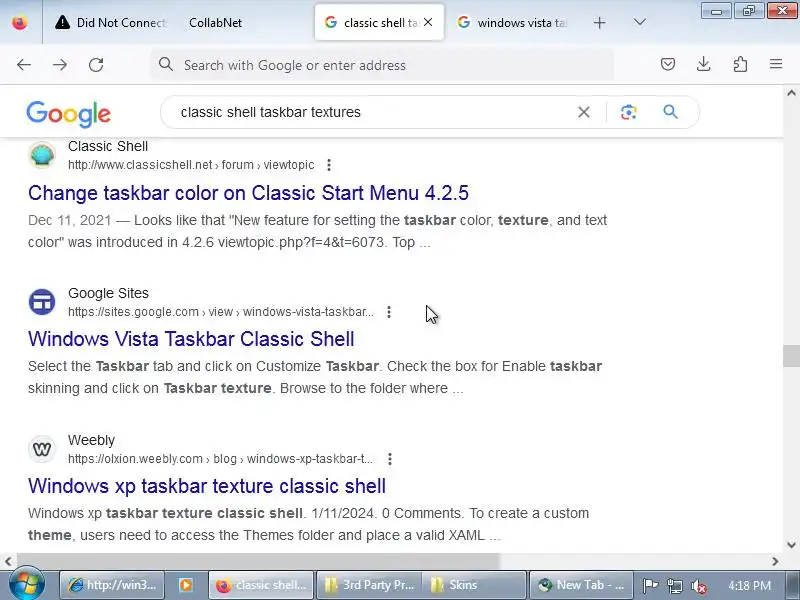Image resolution: width=800 pixels, height=600 pixels.
Task: Click the Action Center flag tray icon
Action: pyautogui.click(x=651, y=585)
